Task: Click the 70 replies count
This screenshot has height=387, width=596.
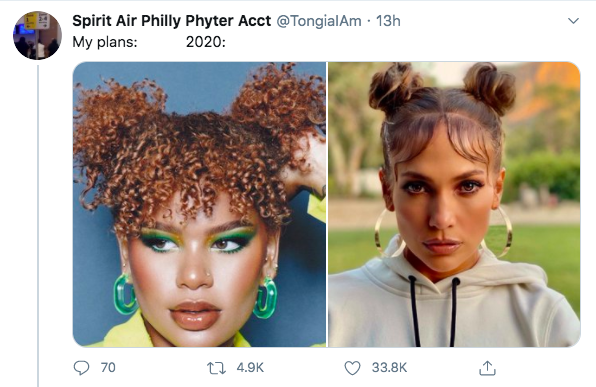Action: (x=108, y=368)
